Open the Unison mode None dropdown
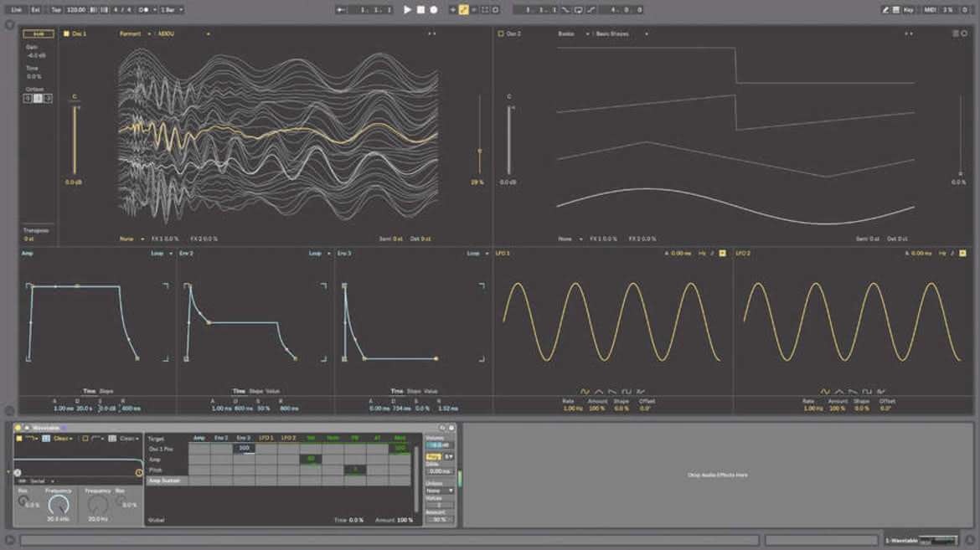Viewport: 980px width, 550px height. coord(440,491)
